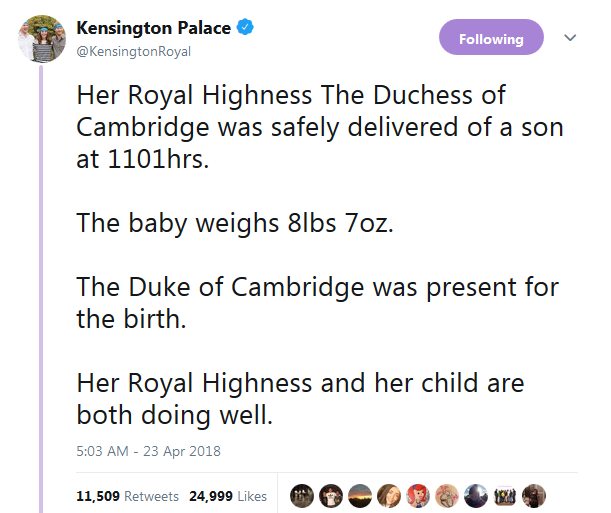
Task: Open liker avatar showing group on white background
Action: [x=506, y=496]
